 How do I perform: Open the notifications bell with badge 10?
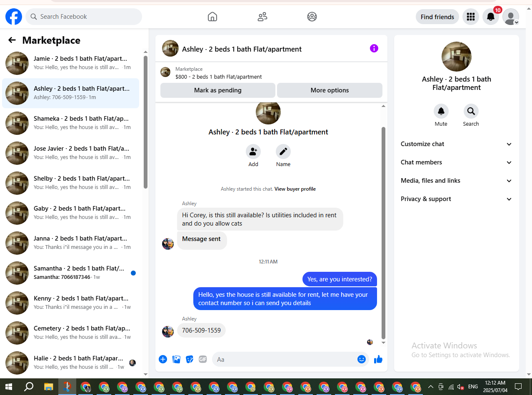tap(491, 17)
